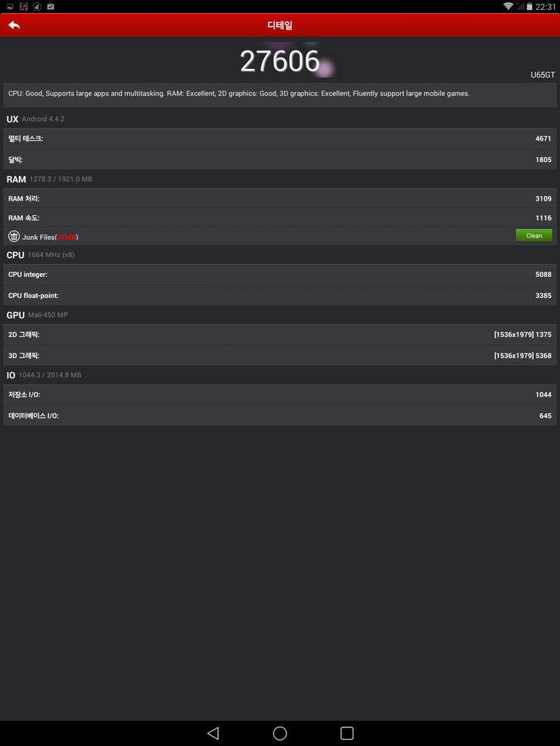Click the green Clean button
The width and height of the screenshot is (560, 746).
tap(534, 235)
